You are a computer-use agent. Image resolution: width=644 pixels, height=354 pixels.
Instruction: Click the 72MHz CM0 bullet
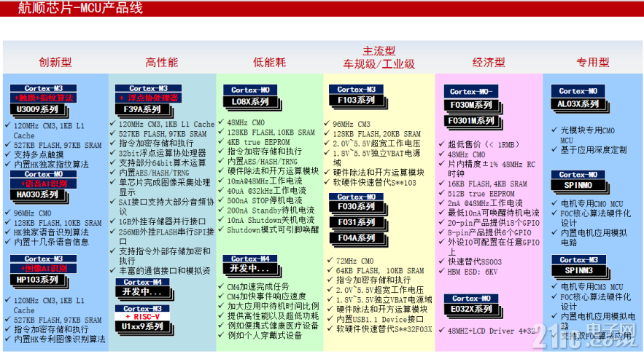click(x=355, y=261)
